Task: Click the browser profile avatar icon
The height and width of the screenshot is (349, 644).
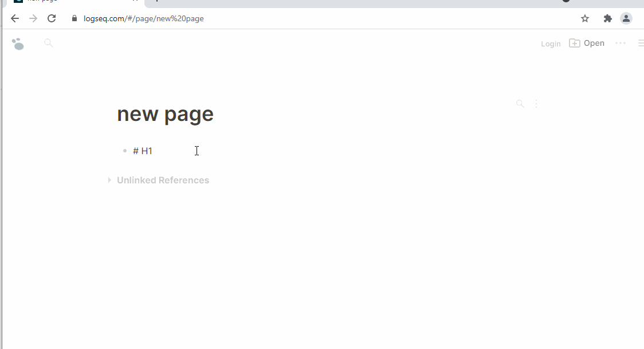Action: click(626, 18)
